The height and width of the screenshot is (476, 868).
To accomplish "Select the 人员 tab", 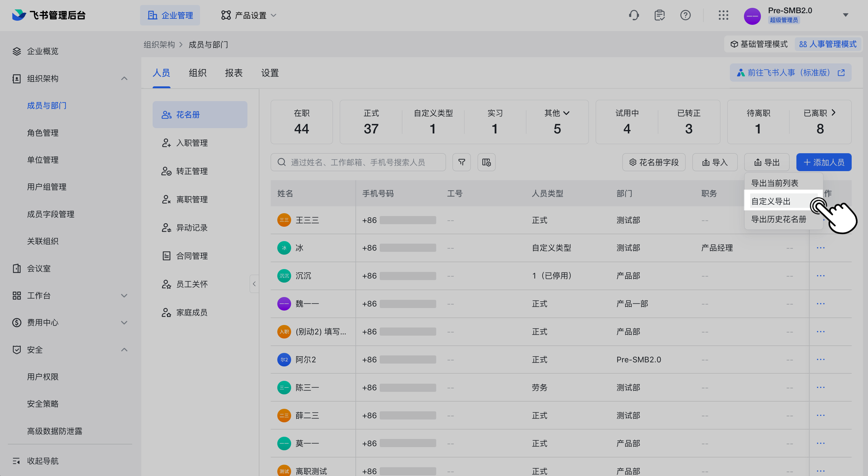I will pos(161,73).
